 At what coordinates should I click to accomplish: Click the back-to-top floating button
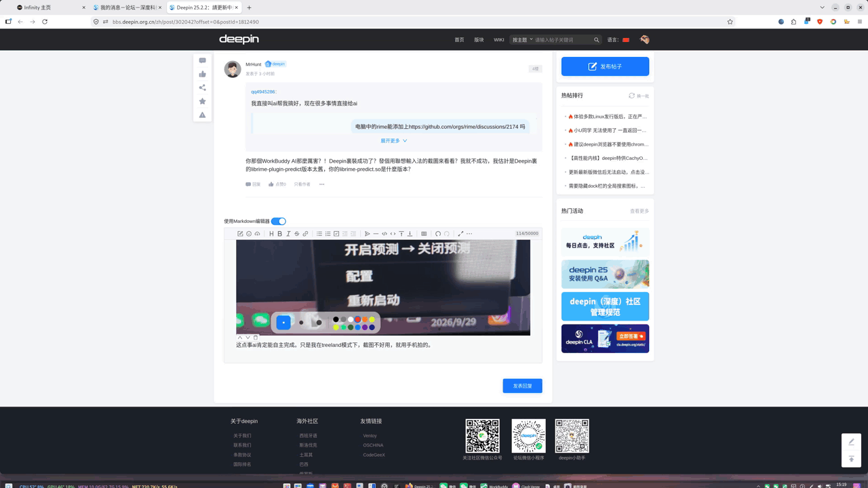point(852,459)
